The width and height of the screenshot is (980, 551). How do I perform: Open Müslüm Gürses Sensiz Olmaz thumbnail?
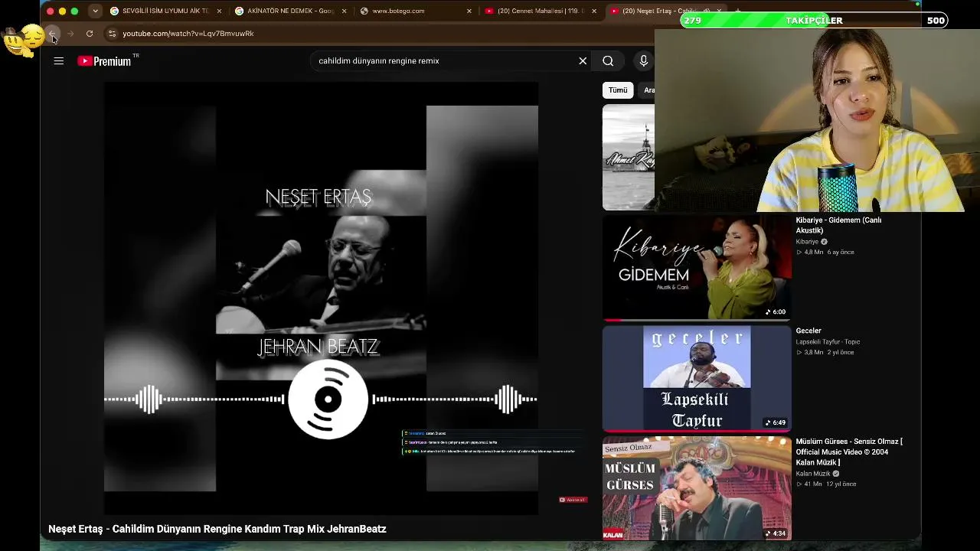(697, 488)
